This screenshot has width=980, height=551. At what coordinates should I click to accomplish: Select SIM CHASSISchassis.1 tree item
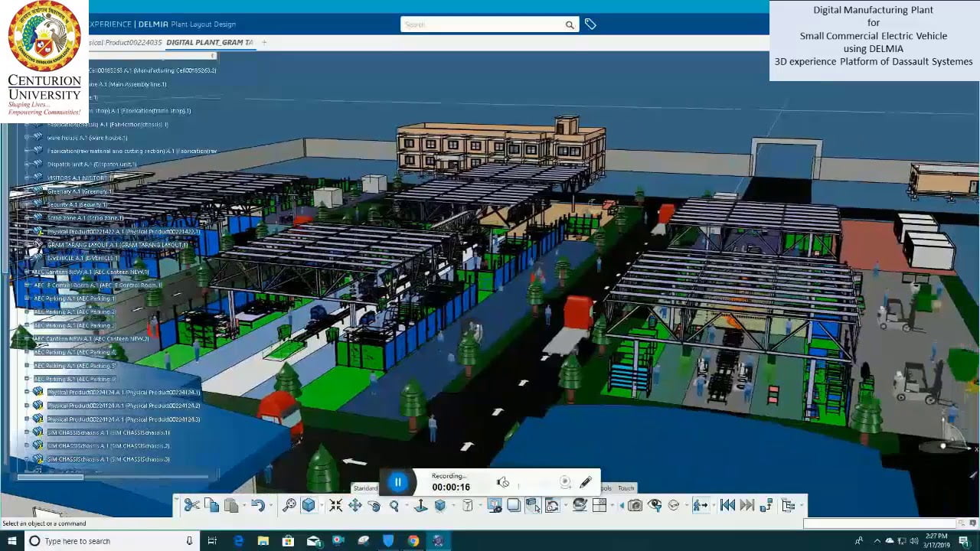click(x=109, y=432)
